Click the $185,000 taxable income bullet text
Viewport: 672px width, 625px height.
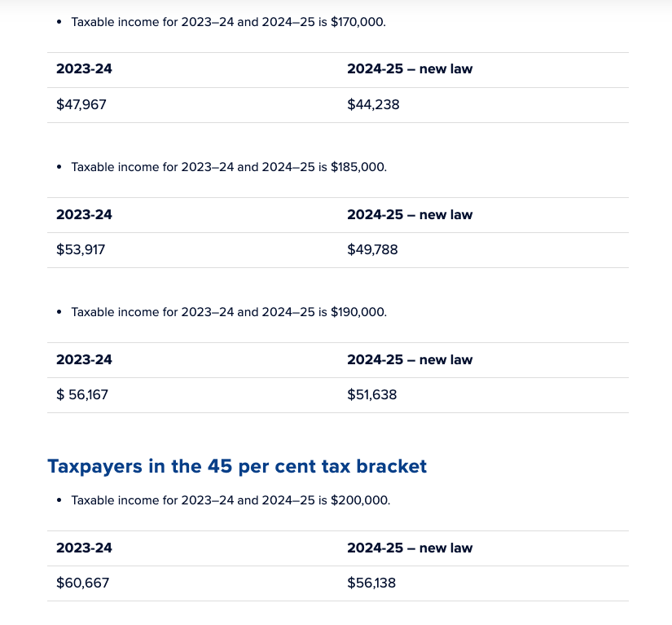(228, 167)
